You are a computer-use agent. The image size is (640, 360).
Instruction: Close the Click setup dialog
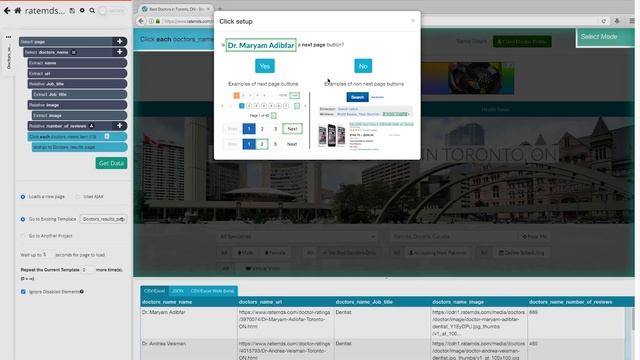click(413, 20)
